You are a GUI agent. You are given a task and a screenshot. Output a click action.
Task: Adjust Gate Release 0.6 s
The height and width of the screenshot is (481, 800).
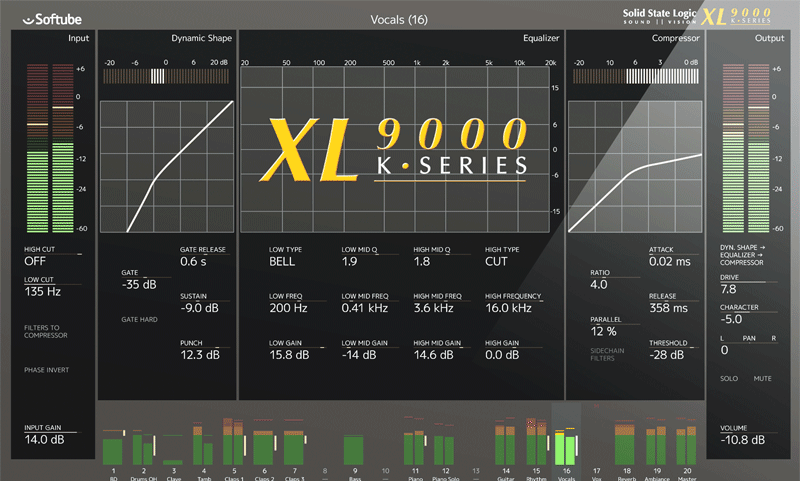[193, 262]
